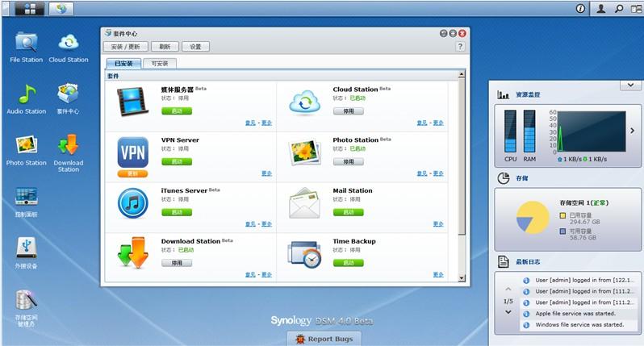Open File Station desktop icon
The width and height of the screenshot is (644, 346).
pos(27,47)
